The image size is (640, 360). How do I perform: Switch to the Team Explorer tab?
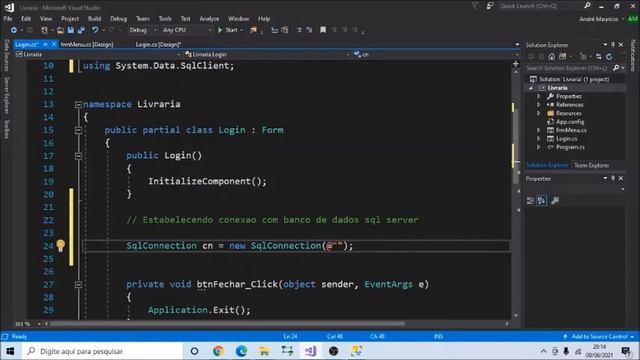point(591,165)
